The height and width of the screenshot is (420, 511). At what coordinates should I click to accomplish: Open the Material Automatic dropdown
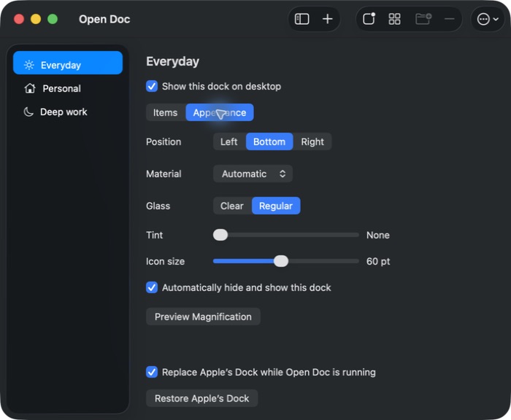(x=253, y=174)
